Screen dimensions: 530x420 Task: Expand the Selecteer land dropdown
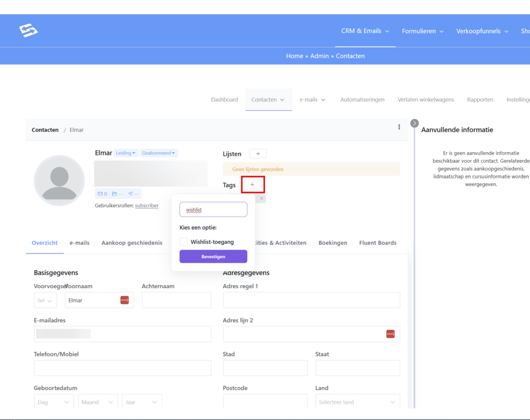pyautogui.click(x=357, y=402)
